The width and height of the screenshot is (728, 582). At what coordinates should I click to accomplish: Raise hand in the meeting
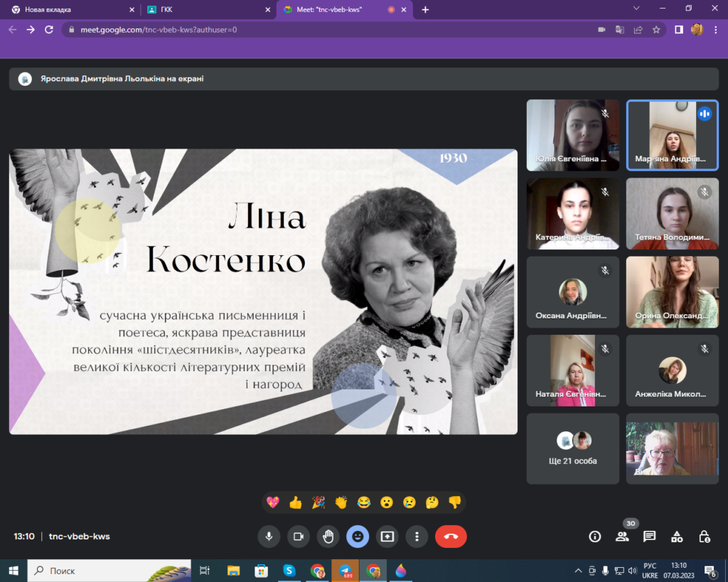pos(328,537)
